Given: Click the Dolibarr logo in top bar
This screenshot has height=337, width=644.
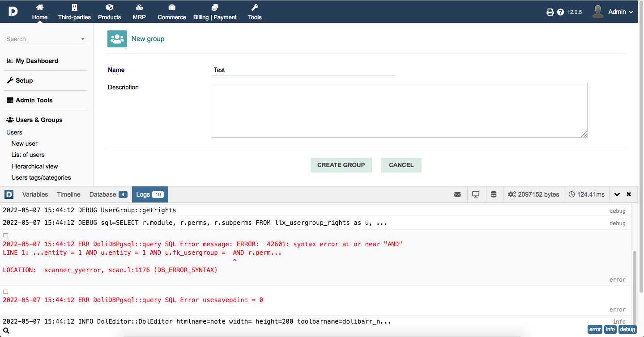Looking at the screenshot, I should [13, 11].
